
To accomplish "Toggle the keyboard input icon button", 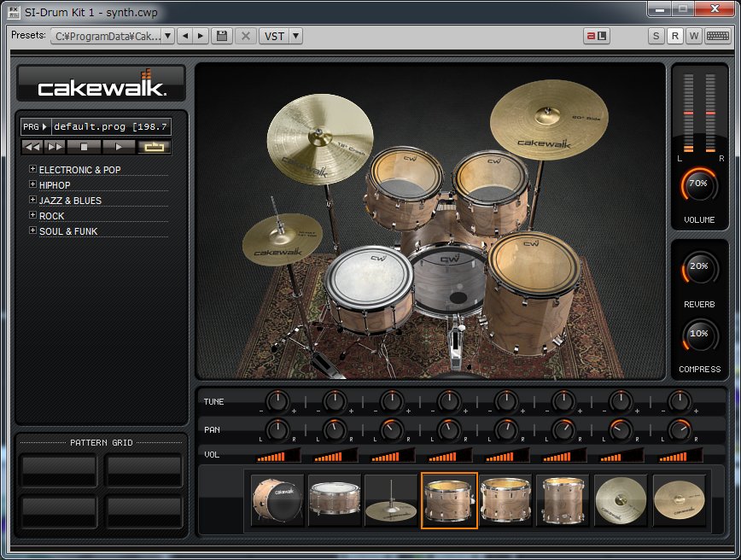I will coord(717,36).
